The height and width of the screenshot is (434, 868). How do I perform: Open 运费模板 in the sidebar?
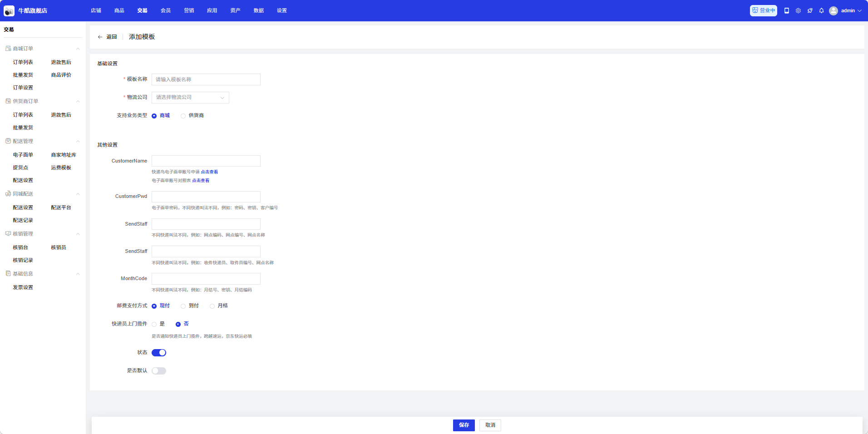pyautogui.click(x=61, y=168)
